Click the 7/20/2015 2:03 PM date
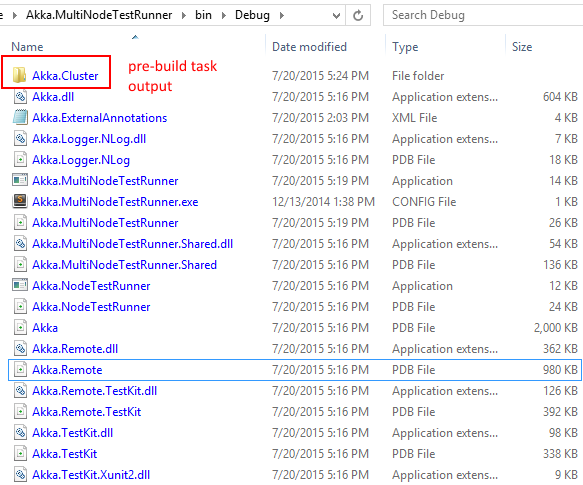The height and width of the screenshot is (485, 583). click(x=321, y=118)
